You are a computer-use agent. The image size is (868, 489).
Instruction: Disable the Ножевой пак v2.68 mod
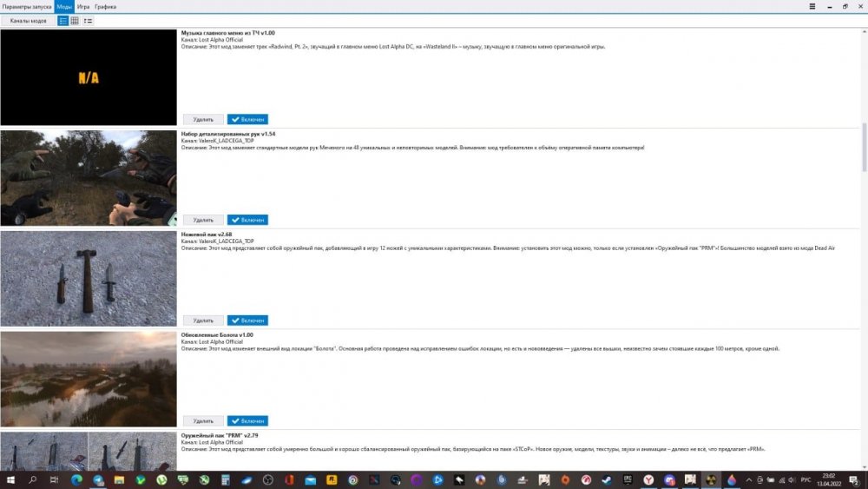point(247,320)
